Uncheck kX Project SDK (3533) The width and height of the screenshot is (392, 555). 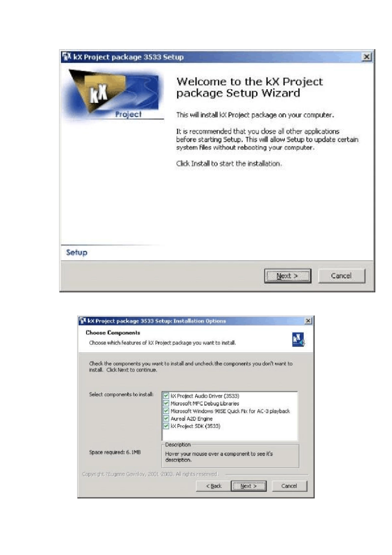tap(166, 426)
